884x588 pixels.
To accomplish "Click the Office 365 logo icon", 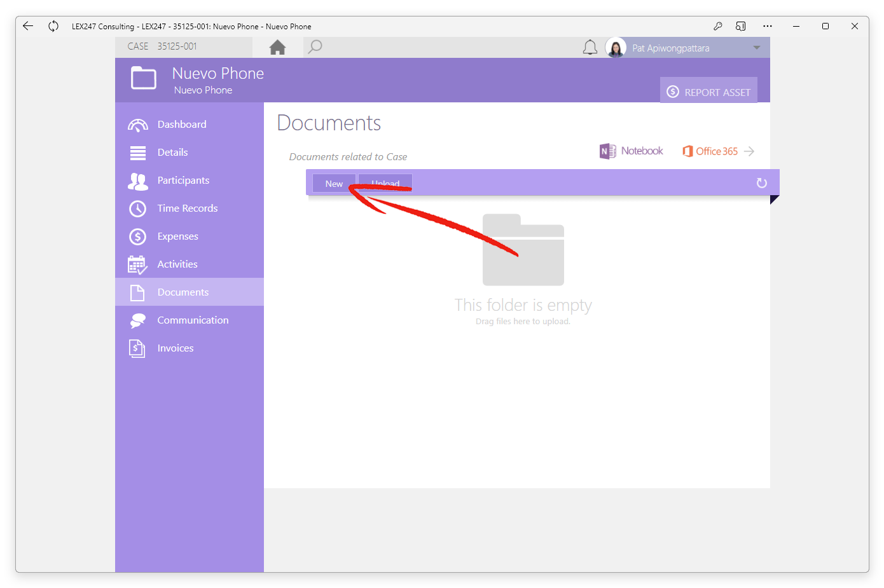I will click(x=687, y=151).
